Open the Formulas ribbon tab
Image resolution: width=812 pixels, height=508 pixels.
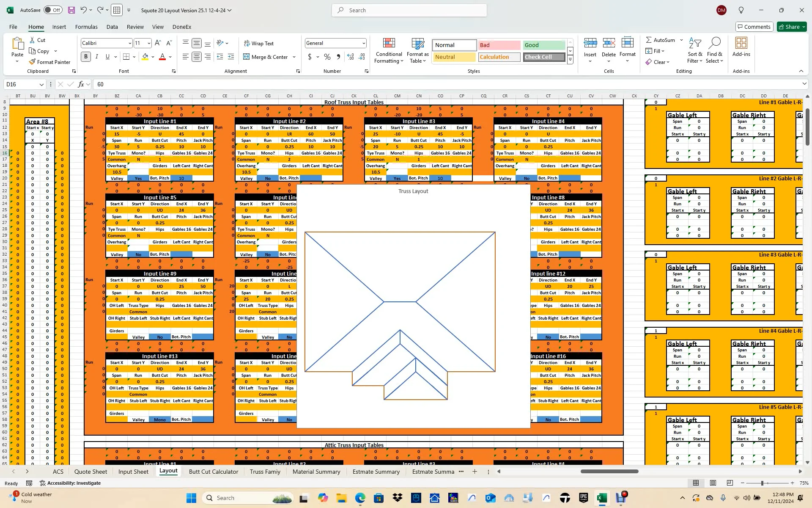[x=86, y=27]
